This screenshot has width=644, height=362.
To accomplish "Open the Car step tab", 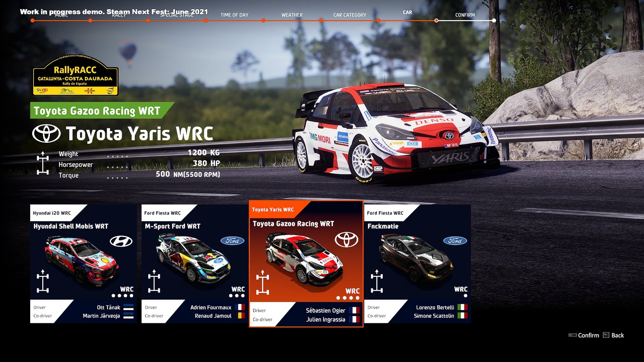I will pyautogui.click(x=407, y=12).
